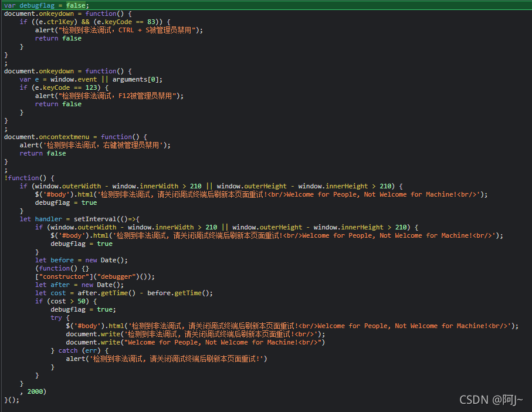This screenshot has height=412, width=532.
Task: Click the '["constructor"]("debugger")());' line
Action: (x=95, y=276)
